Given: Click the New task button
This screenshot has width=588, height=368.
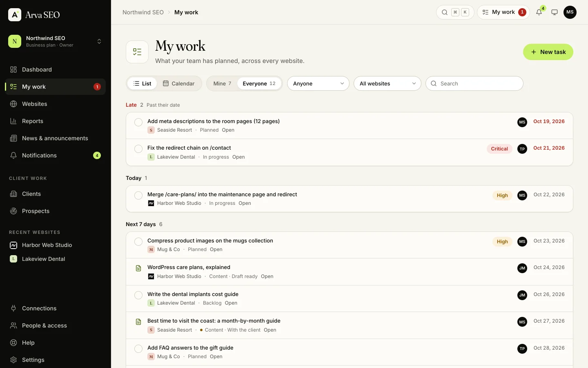Looking at the screenshot, I should coord(548,52).
